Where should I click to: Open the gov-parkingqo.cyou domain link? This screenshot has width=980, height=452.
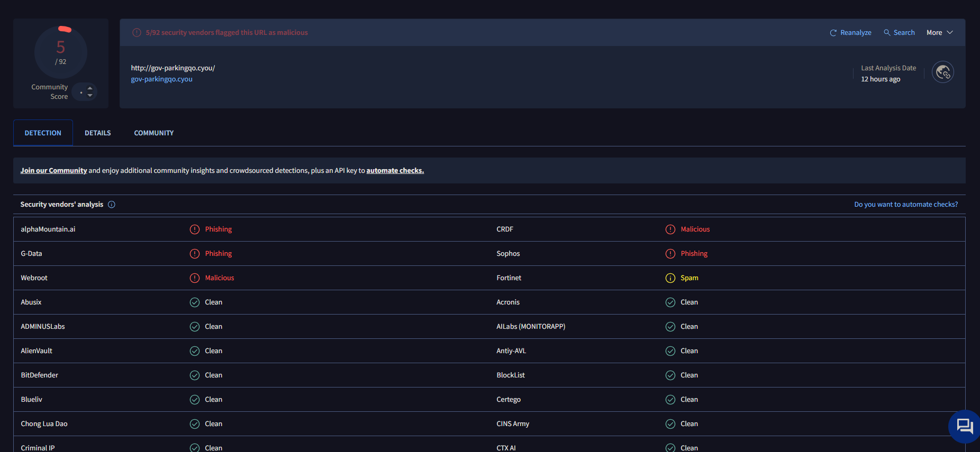[161, 79]
